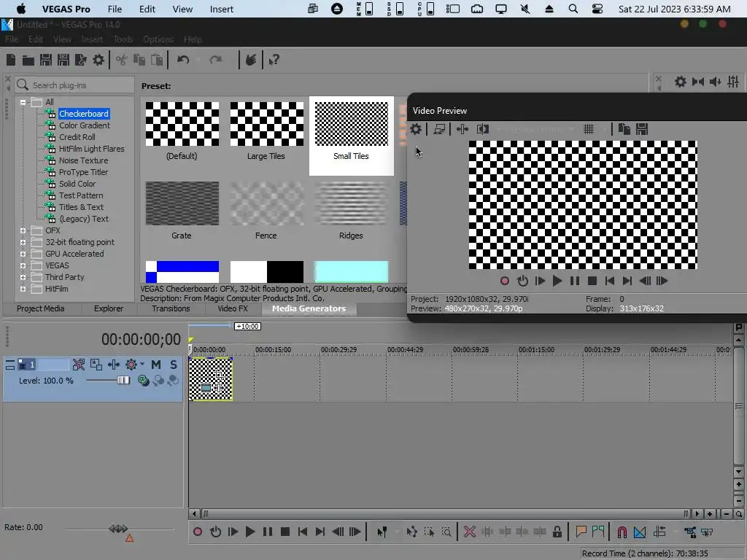Pause playback in the Video Preview window
The height and width of the screenshot is (560, 747).
[575, 281]
